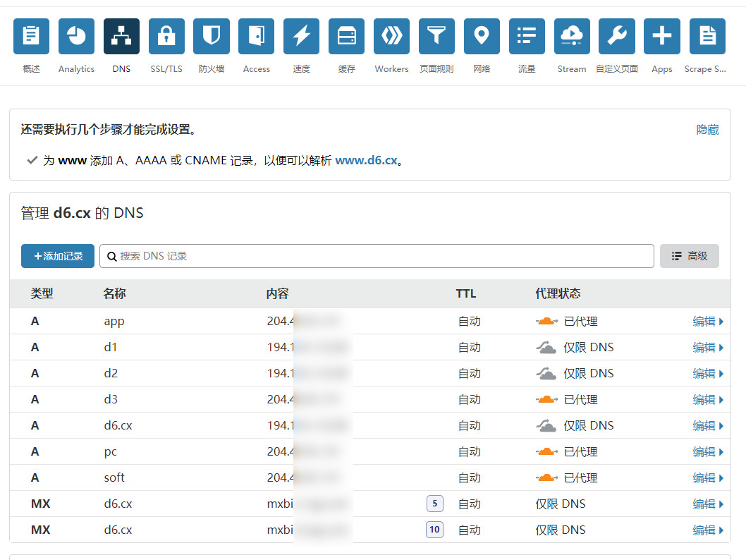Toggle proxy cloud for app record
The width and height of the screenshot is (746, 560).
[x=546, y=322]
